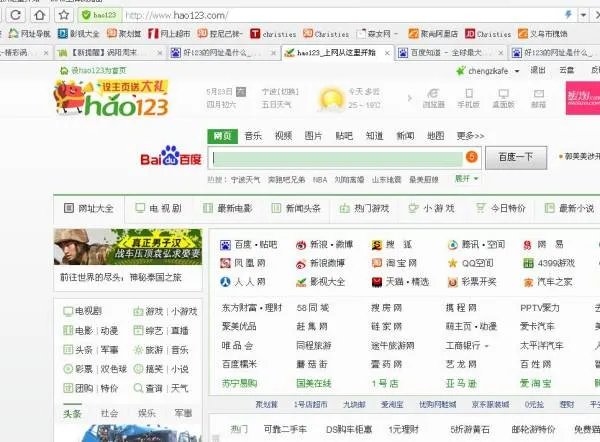Image resolution: width=600 pixels, height=442 pixels.
Task: Click the browser refresh icon
Action: (15, 15)
